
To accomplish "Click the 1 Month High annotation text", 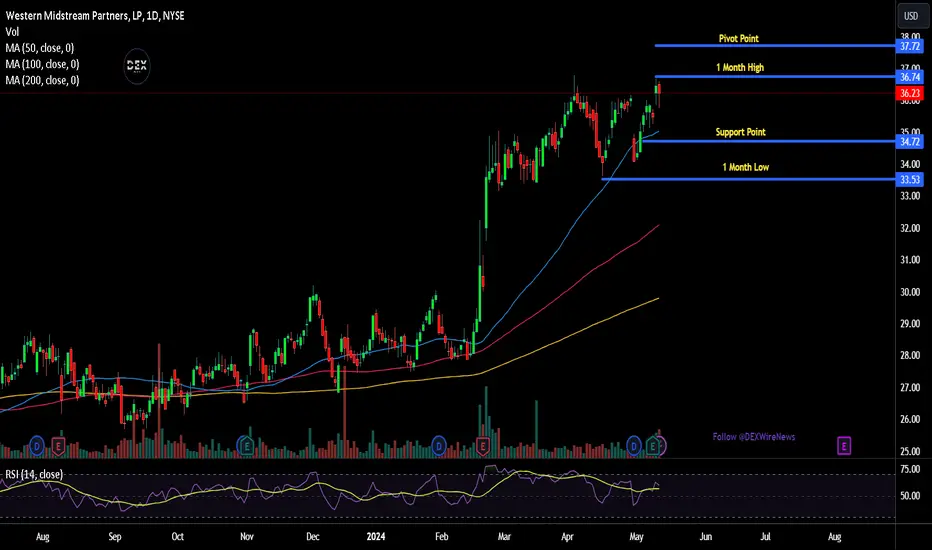I will click(x=740, y=68).
